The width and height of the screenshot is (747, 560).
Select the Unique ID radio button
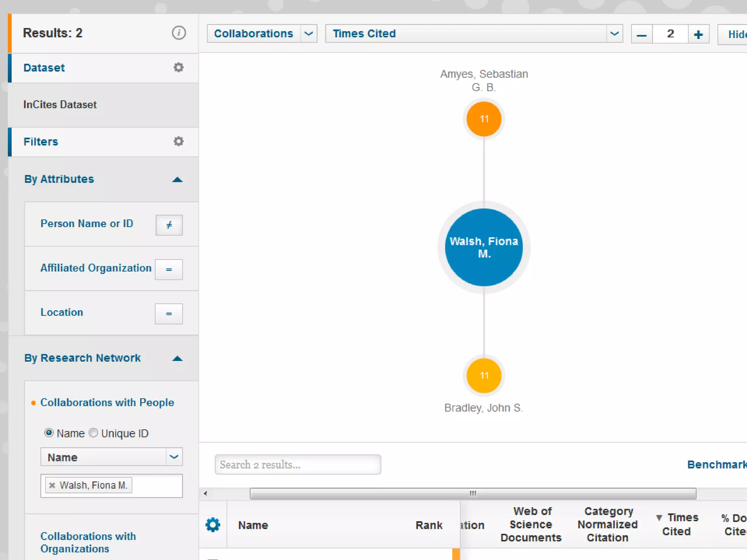point(94,433)
